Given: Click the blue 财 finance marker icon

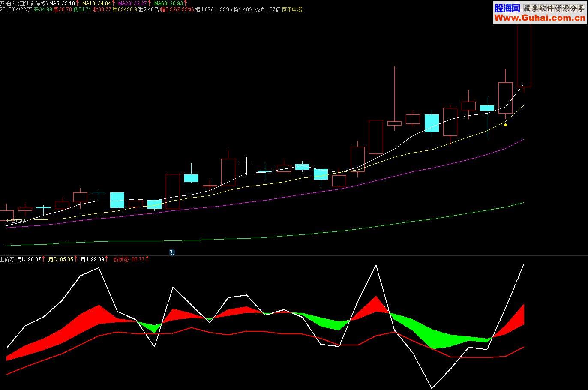Looking at the screenshot, I should [x=172, y=252].
